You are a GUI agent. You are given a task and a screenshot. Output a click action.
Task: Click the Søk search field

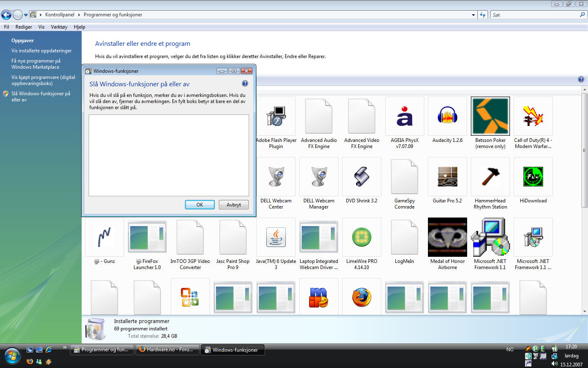(x=536, y=15)
